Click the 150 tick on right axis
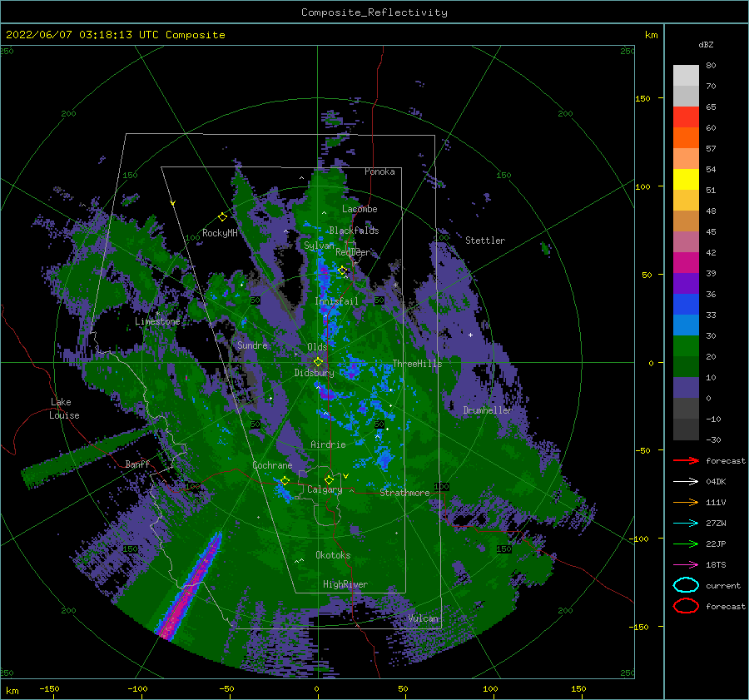Image resolution: width=749 pixels, height=700 pixels. coord(642,98)
